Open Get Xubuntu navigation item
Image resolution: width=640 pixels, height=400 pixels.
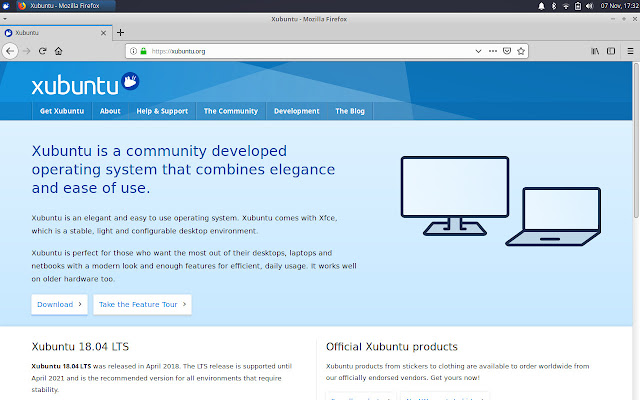click(62, 111)
